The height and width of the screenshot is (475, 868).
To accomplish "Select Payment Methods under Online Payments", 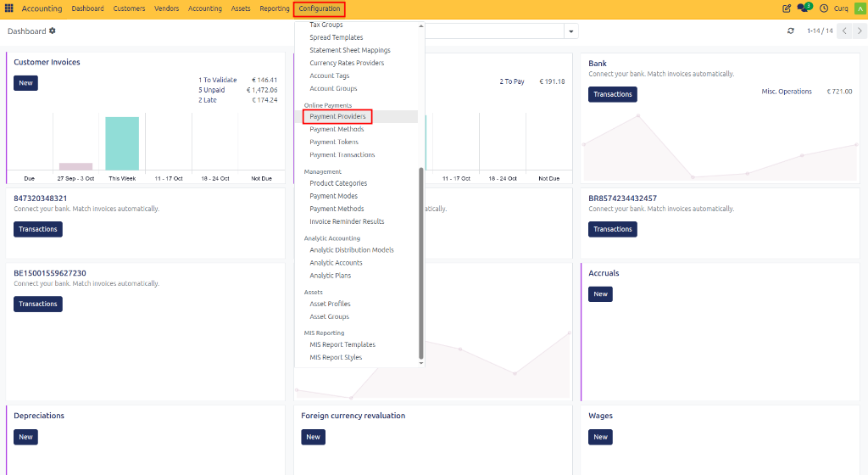I will 337,129.
